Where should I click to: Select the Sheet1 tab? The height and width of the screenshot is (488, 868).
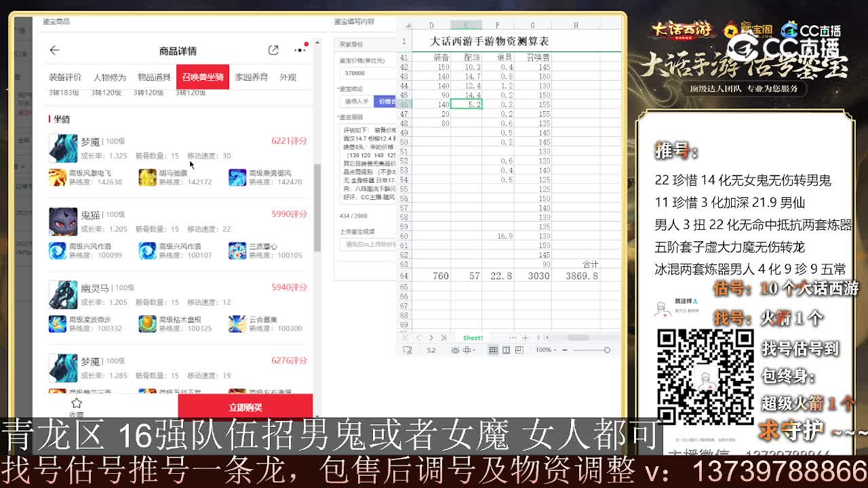pyautogui.click(x=473, y=338)
